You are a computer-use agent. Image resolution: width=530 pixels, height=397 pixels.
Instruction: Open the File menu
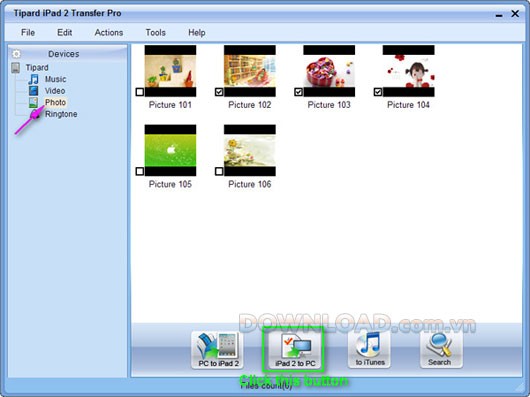[28, 33]
